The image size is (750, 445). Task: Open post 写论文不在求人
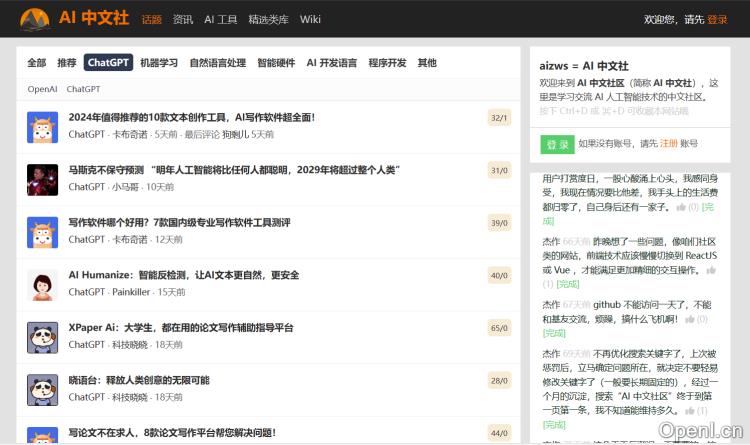(172, 433)
